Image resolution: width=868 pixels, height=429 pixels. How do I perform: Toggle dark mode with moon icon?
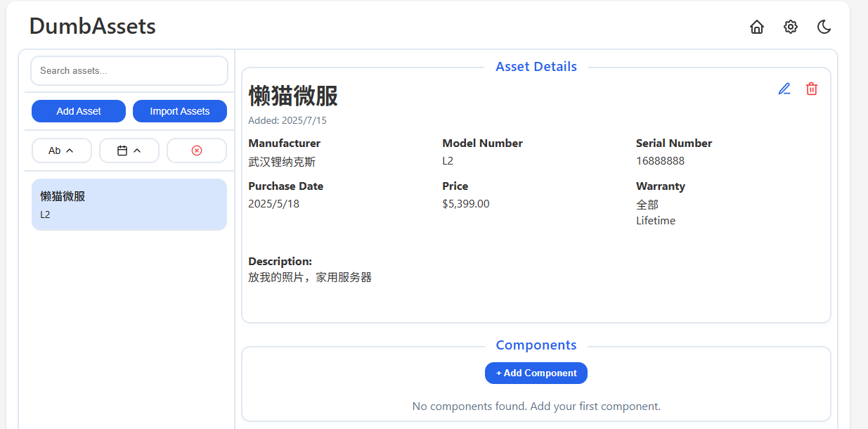824,27
